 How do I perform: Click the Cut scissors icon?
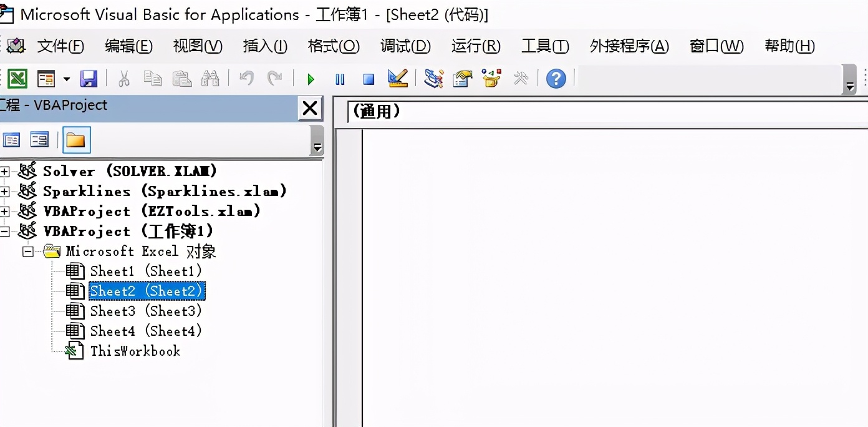[123, 79]
